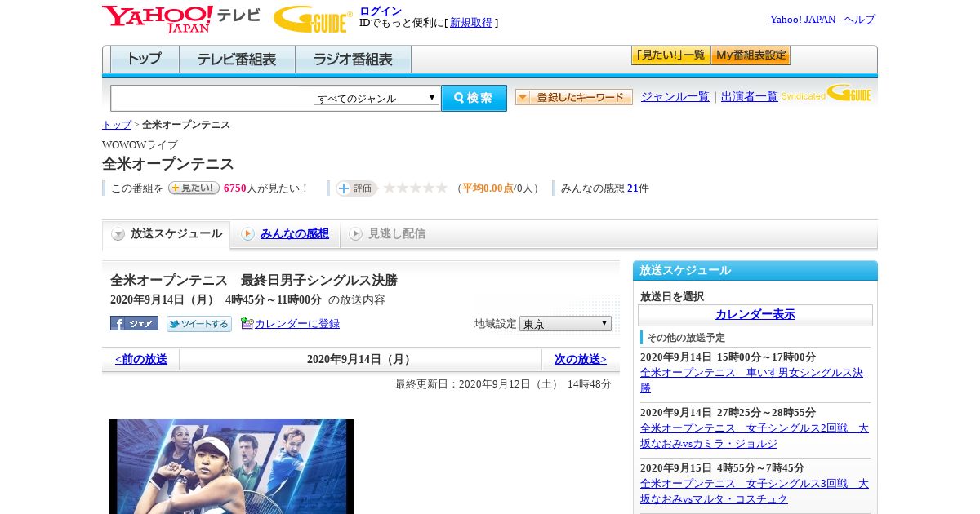Open the ラジオ番組表 navigation tab
This screenshot has width=980, height=514.
(353, 60)
